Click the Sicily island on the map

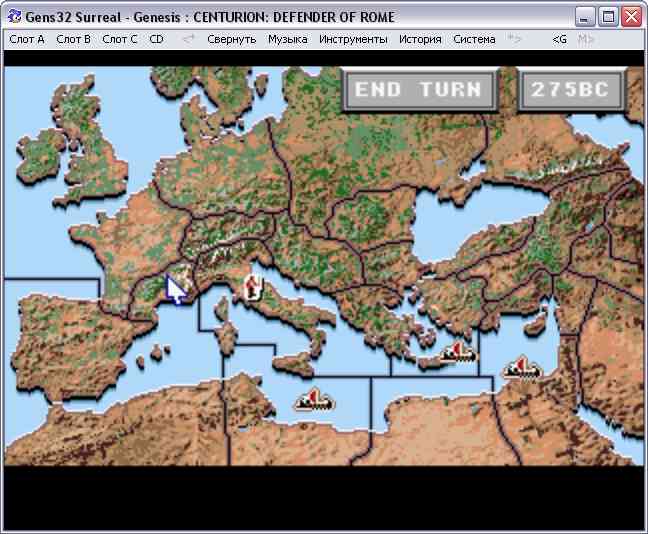(x=294, y=365)
